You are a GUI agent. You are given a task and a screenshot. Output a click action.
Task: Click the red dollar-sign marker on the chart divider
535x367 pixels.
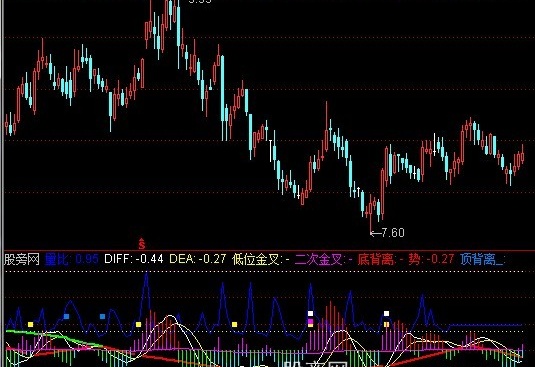pyautogui.click(x=142, y=244)
